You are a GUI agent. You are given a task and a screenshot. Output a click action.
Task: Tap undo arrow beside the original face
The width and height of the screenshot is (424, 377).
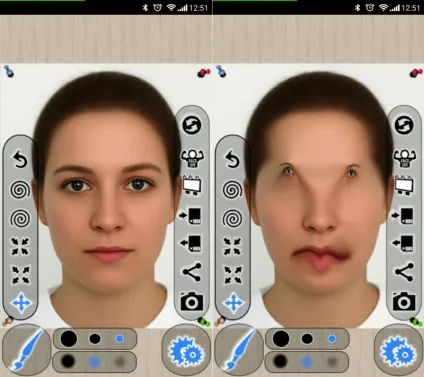tap(20, 159)
